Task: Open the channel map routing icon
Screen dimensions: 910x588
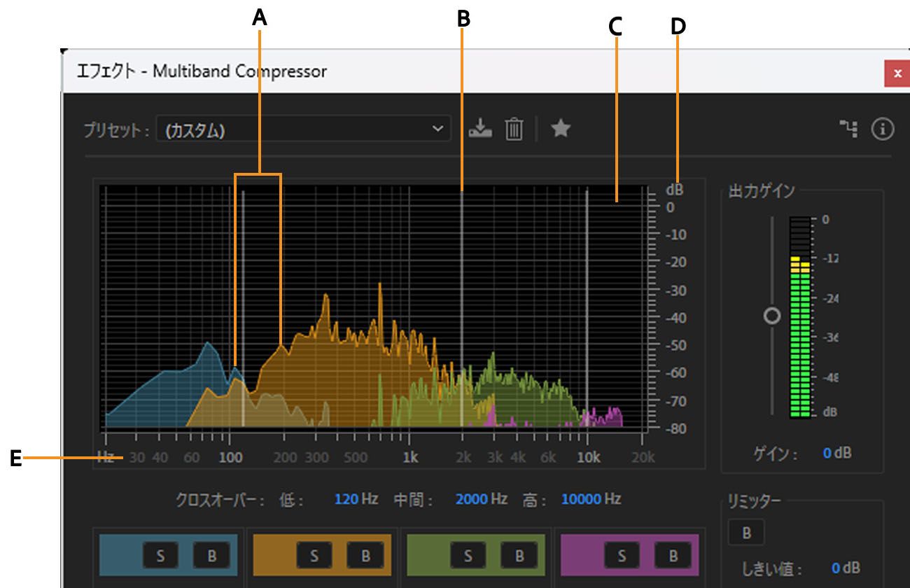Action: 848,129
